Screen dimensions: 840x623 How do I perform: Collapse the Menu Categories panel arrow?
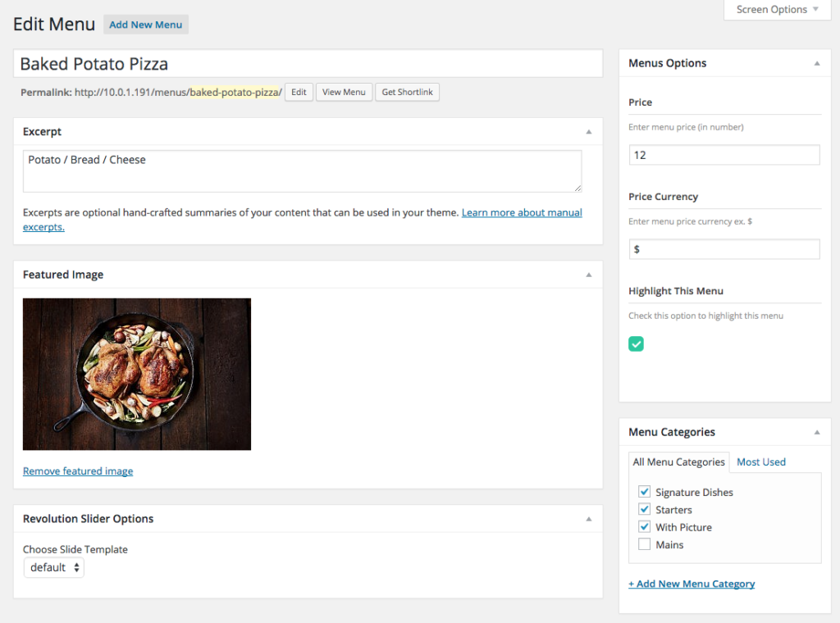[x=816, y=433]
